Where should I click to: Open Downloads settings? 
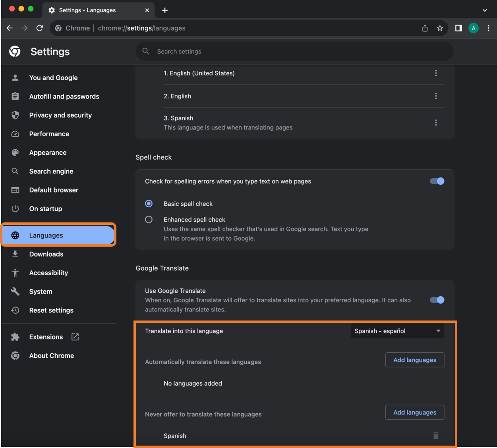(x=46, y=254)
